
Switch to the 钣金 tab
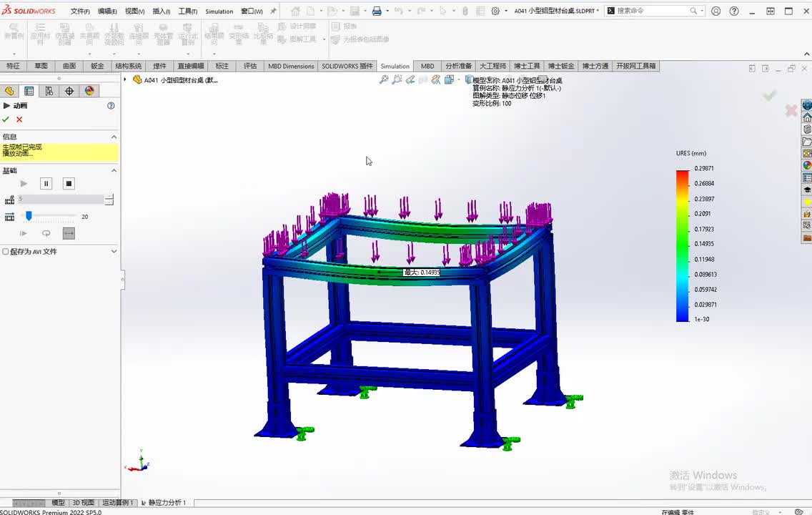(97, 66)
